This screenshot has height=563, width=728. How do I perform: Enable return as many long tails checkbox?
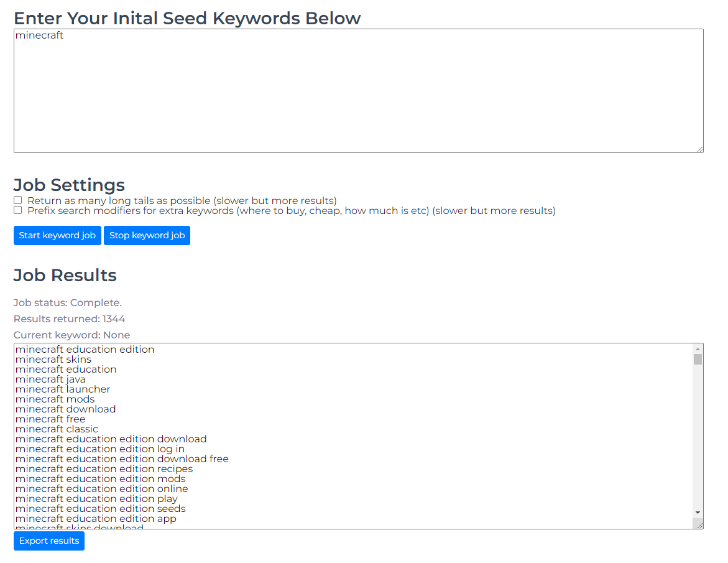coord(17,200)
